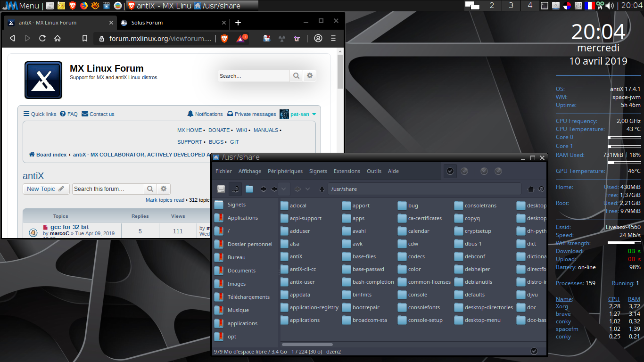Open the Fichier menu in SpaceFM
This screenshot has height=362, width=644.
(224, 171)
